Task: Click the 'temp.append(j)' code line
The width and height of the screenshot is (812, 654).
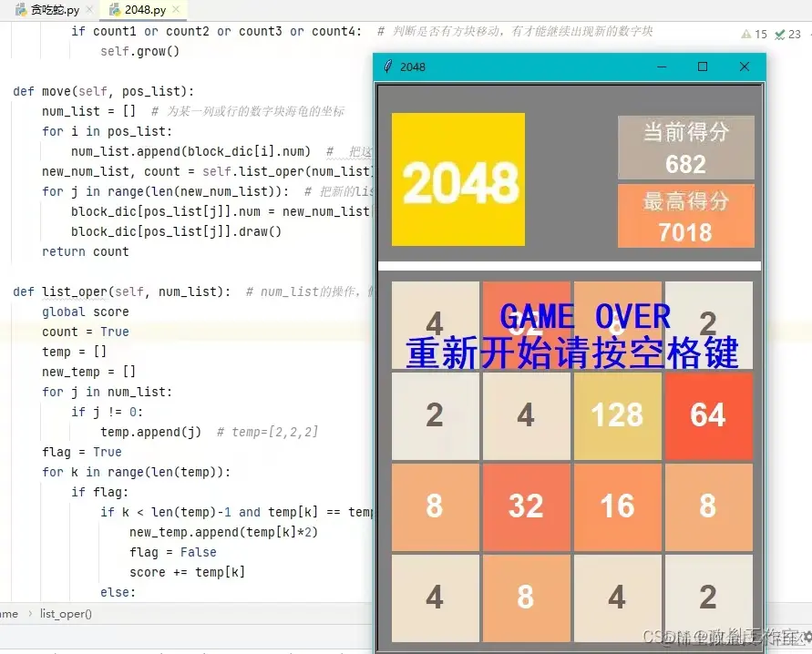Action: click(150, 432)
